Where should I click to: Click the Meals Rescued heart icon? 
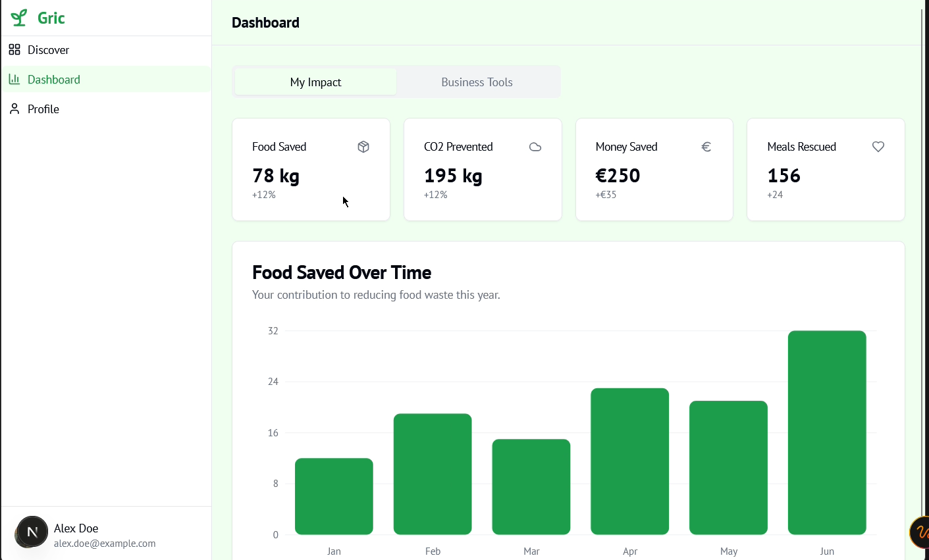point(878,147)
